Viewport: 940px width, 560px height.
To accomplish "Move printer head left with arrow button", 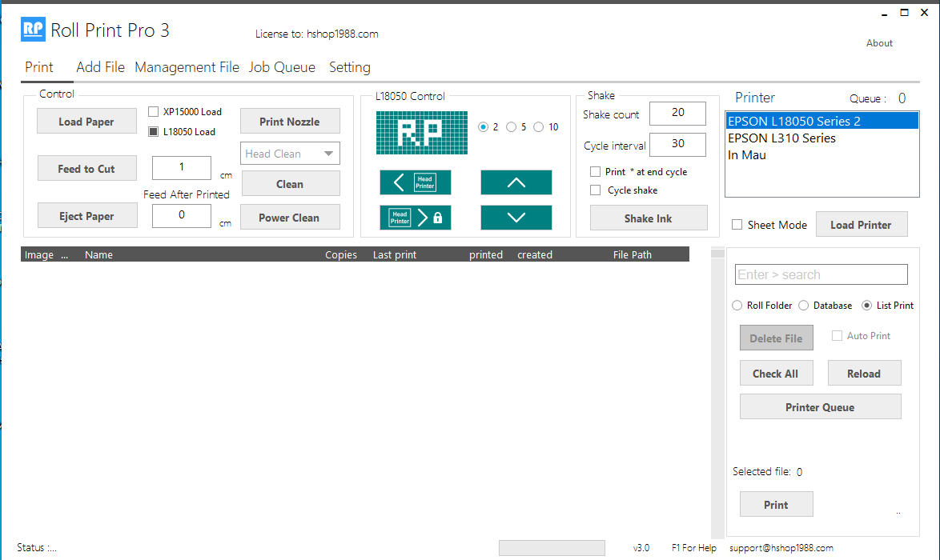I will click(415, 182).
